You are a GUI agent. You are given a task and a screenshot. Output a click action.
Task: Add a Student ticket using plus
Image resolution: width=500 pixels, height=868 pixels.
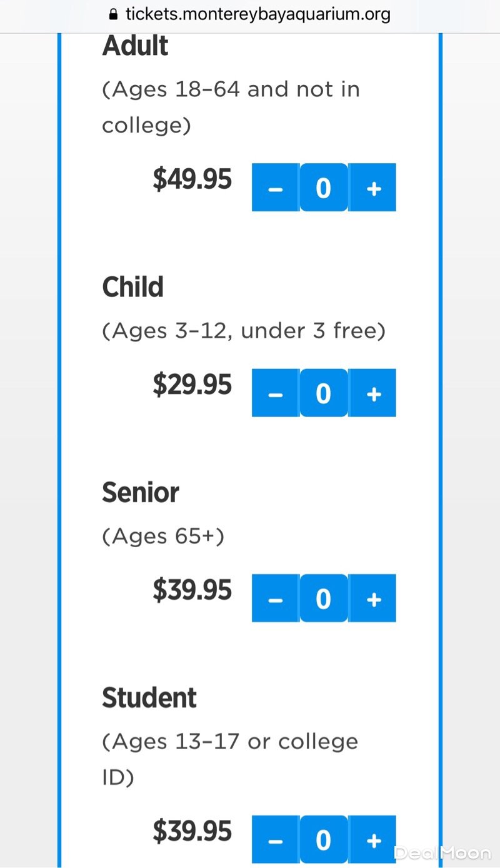pos(373,840)
